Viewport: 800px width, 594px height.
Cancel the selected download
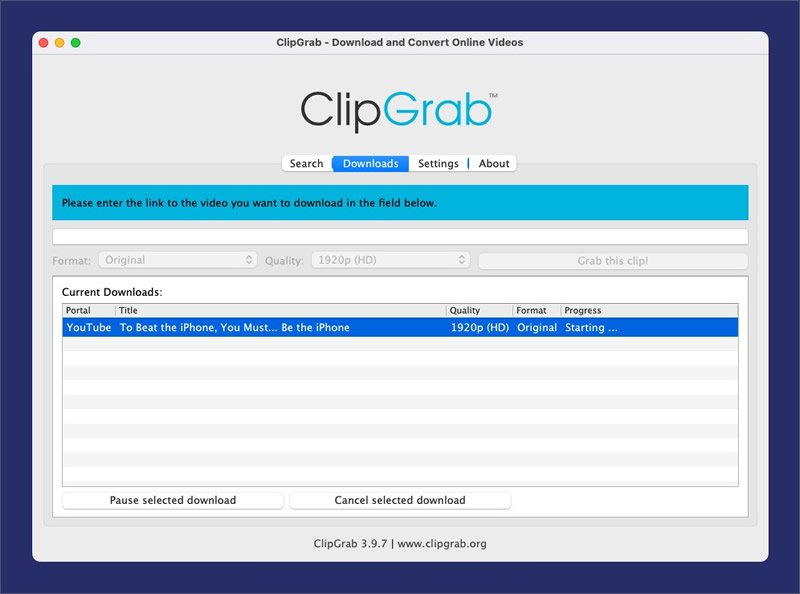point(400,500)
